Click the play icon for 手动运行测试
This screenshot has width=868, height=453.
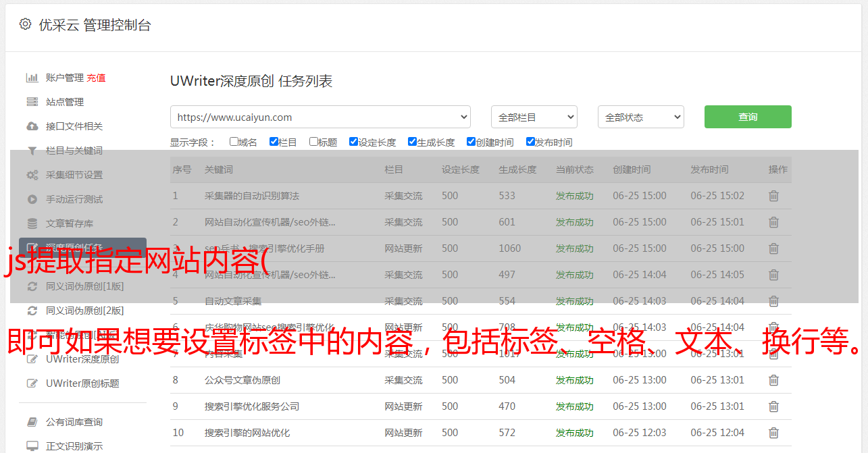[32, 199]
